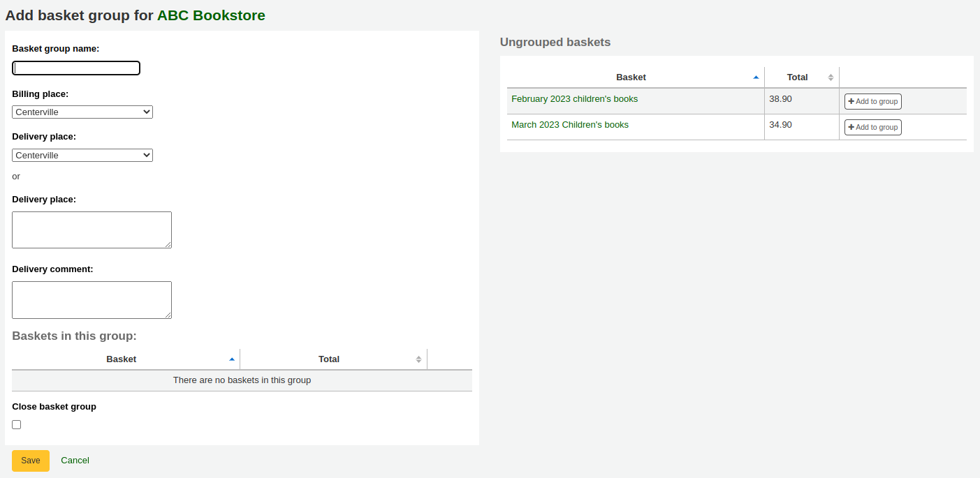Screen dimensions: 980x478
Task: Click inside the Delivery comment text area
Action: point(92,299)
